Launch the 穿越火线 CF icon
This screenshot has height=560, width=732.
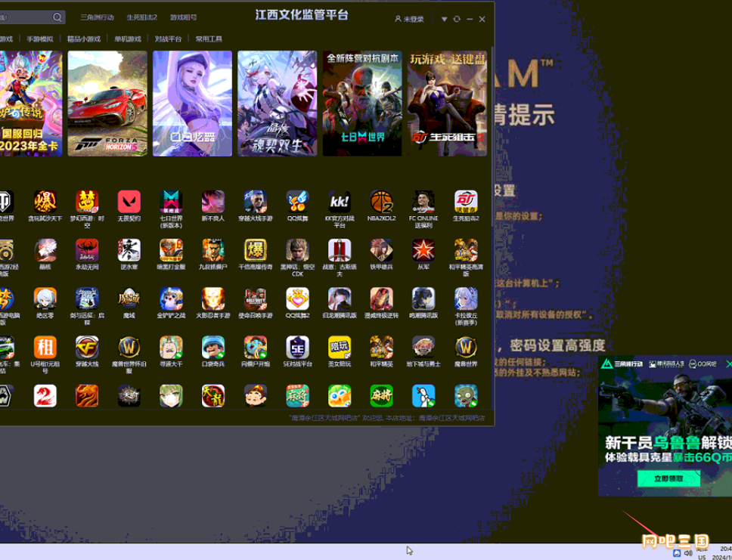(87, 347)
